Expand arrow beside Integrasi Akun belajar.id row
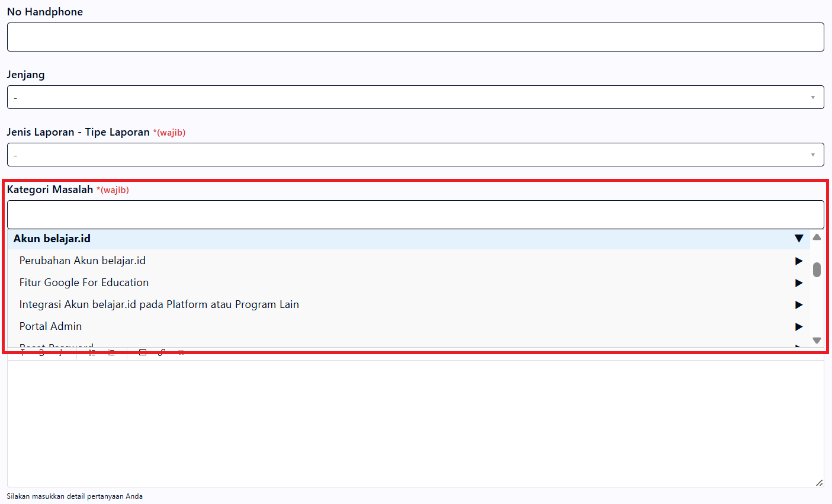This screenshot has width=832, height=504. (799, 305)
